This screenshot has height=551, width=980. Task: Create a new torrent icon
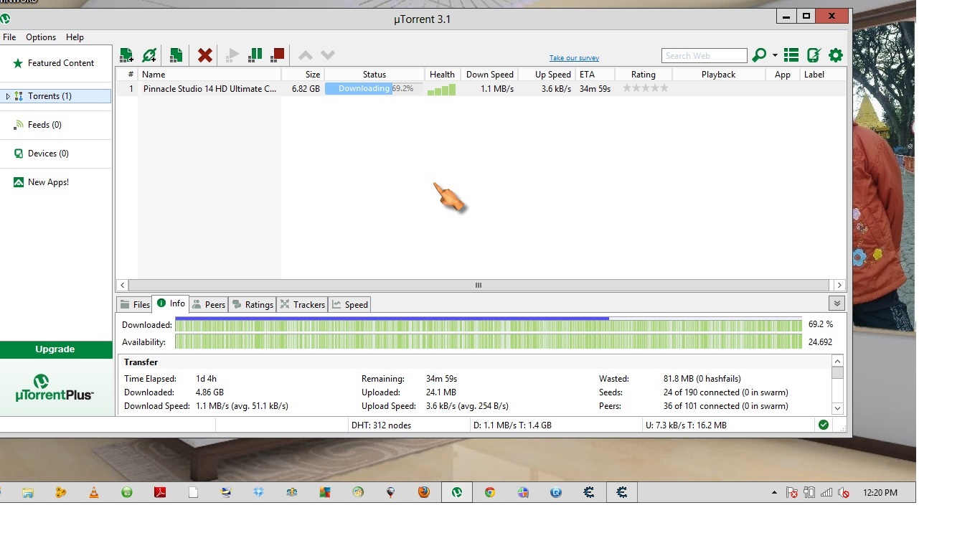click(176, 55)
